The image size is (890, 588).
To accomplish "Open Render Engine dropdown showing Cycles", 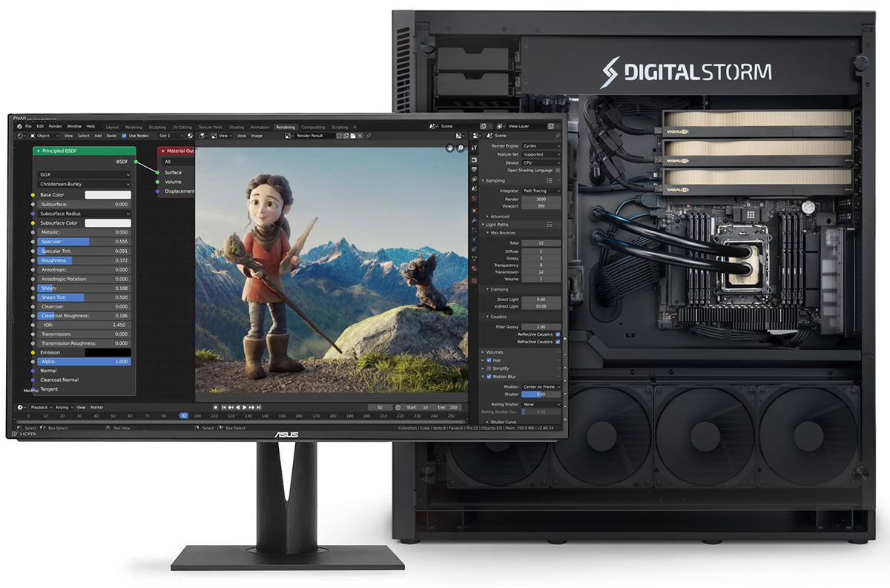I will [x=541, y=146].
